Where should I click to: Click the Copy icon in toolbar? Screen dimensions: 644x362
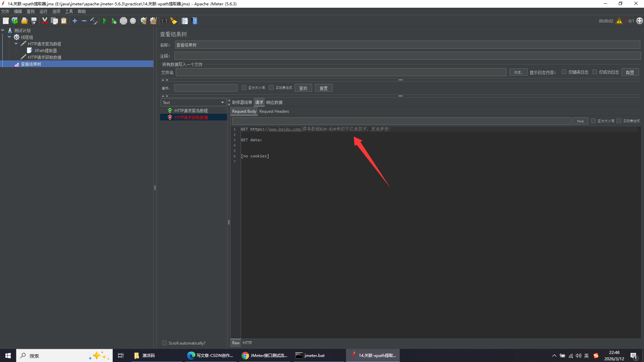coord(54,21)
